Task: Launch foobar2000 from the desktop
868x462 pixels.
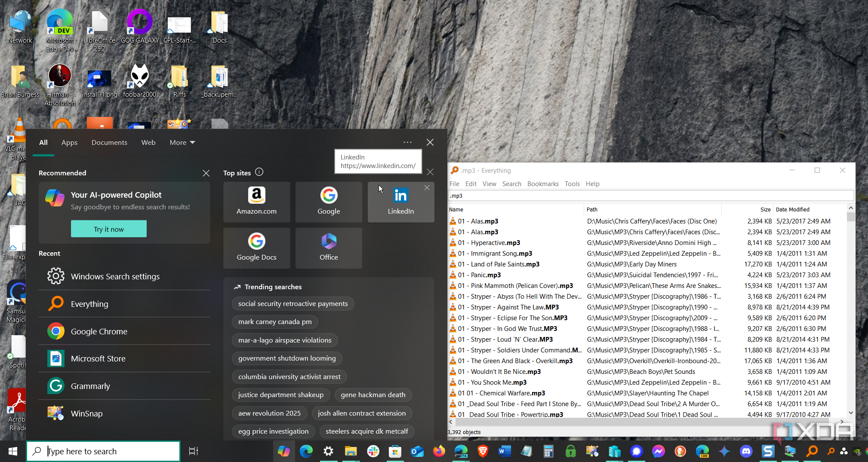Action: [139, 81]
